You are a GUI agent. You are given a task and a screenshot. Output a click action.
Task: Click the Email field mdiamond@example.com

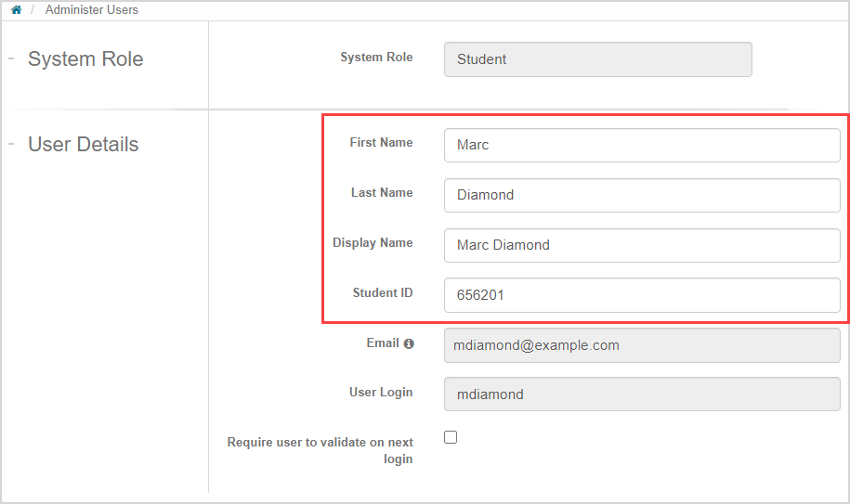(x=641, y=345)
